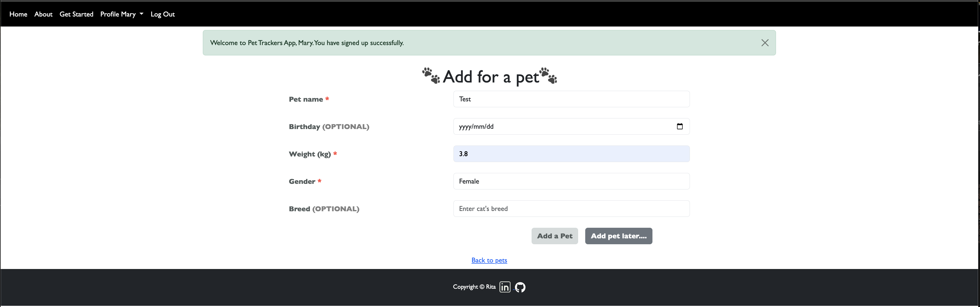Image resolution: width=980 pixels, height=307 pixels.
Task: Follow the Back to pets link
Action: [x=489, y=260]
